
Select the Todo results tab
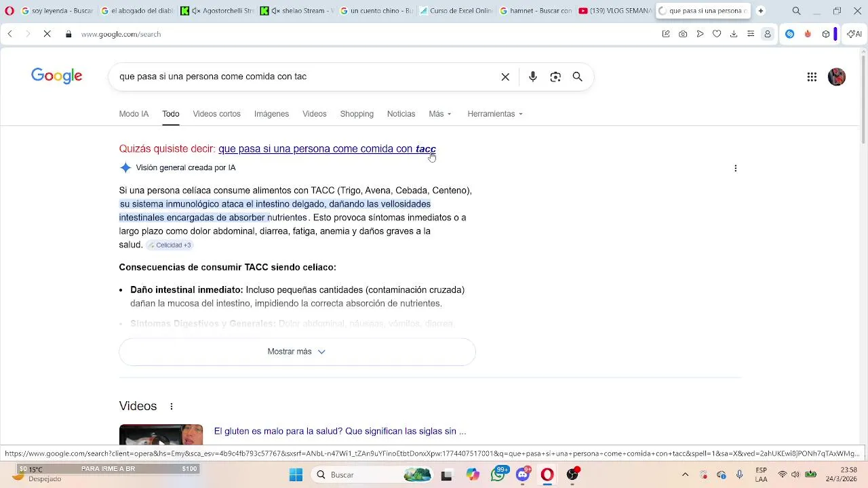170,114
